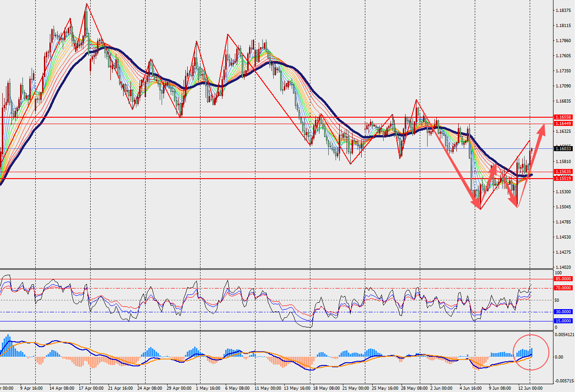The width and height of the screenshot is (575, 392).
Task: Click the 1.17090 price scale value
Action: [x=563, y=86]
